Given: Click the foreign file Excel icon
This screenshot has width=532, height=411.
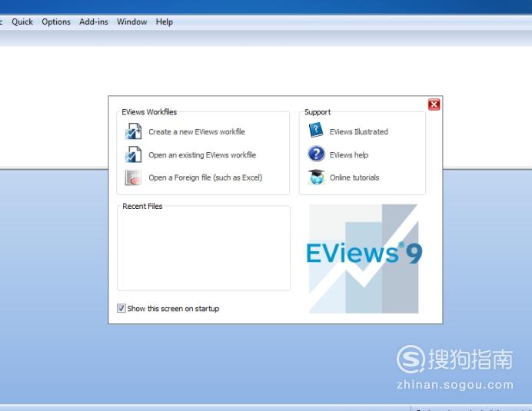Looking at the screenshot, I should [x=133, y=177].
